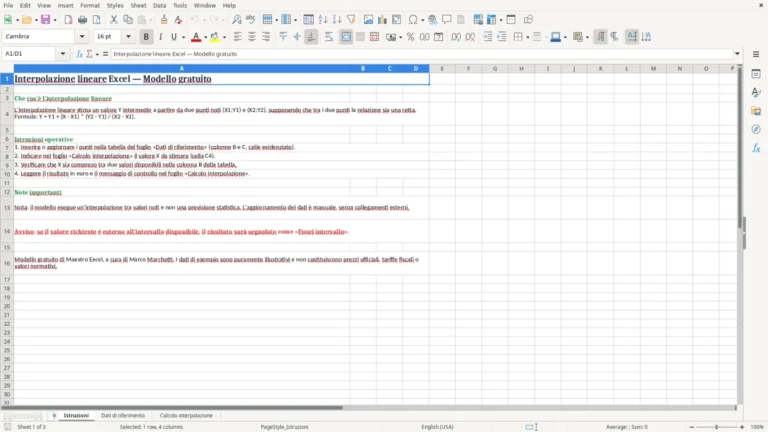
Task: Click column E header
Action: [x=442, y=69]
